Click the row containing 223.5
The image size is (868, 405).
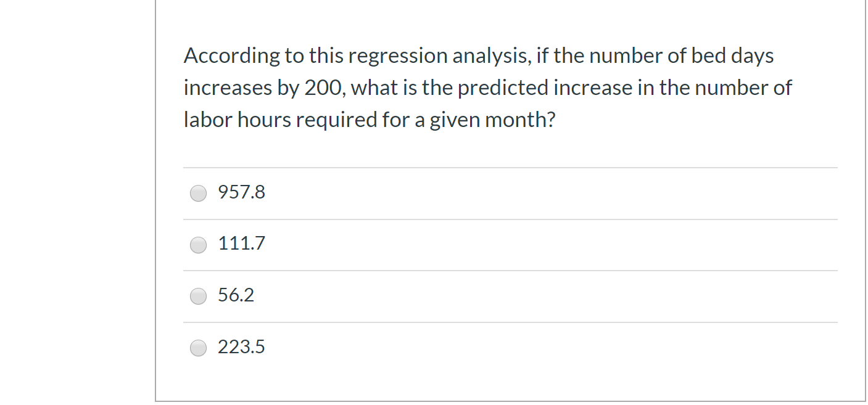432,347
